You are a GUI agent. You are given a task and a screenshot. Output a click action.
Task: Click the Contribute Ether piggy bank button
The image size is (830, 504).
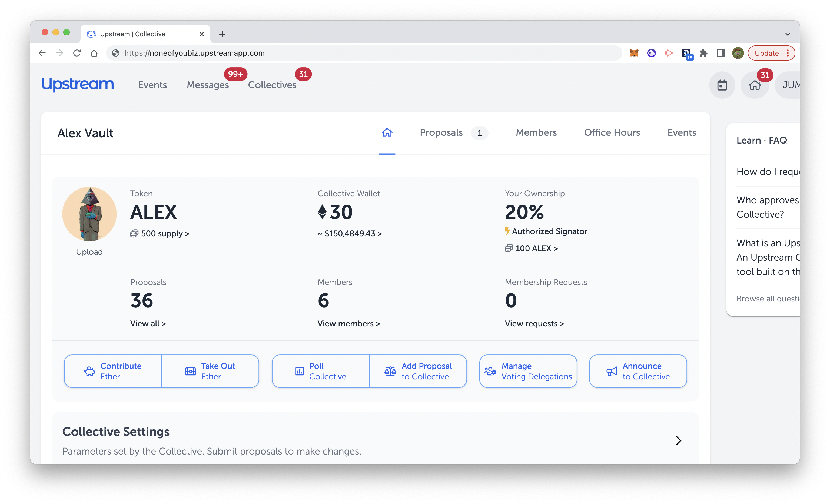113,371
